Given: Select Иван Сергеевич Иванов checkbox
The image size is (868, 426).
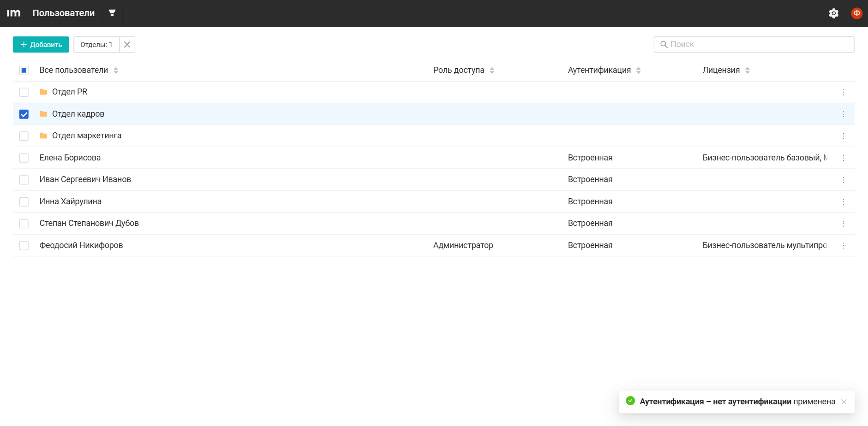Looking at the screenshot, I should click(24, 180).
